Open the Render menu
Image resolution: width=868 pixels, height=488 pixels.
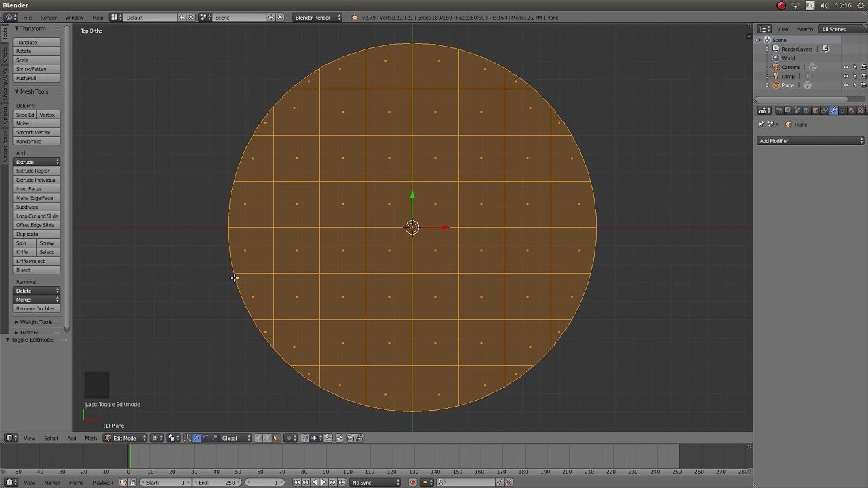coord(49,17)
